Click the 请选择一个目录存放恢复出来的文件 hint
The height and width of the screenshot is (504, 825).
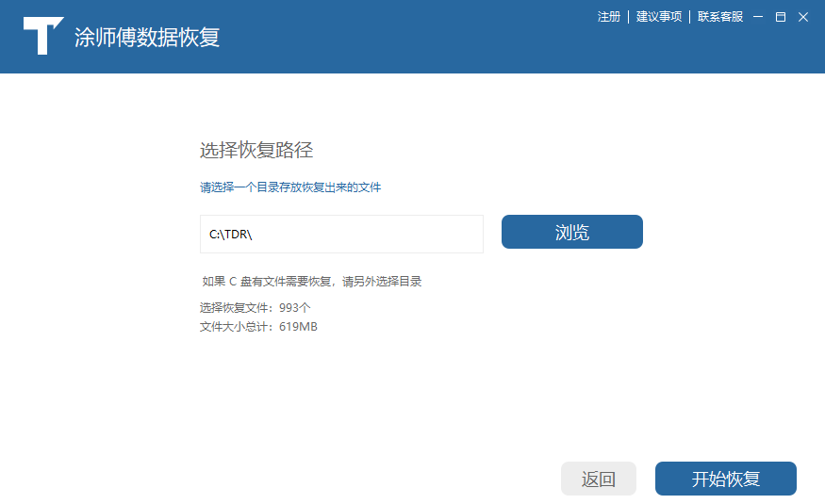(x=290, y=187)
